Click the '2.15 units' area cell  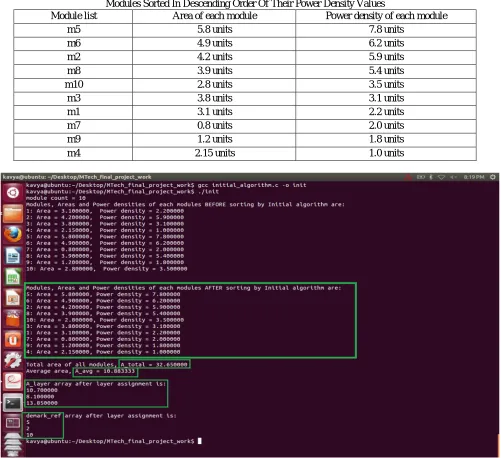click(x=215, y=153)
